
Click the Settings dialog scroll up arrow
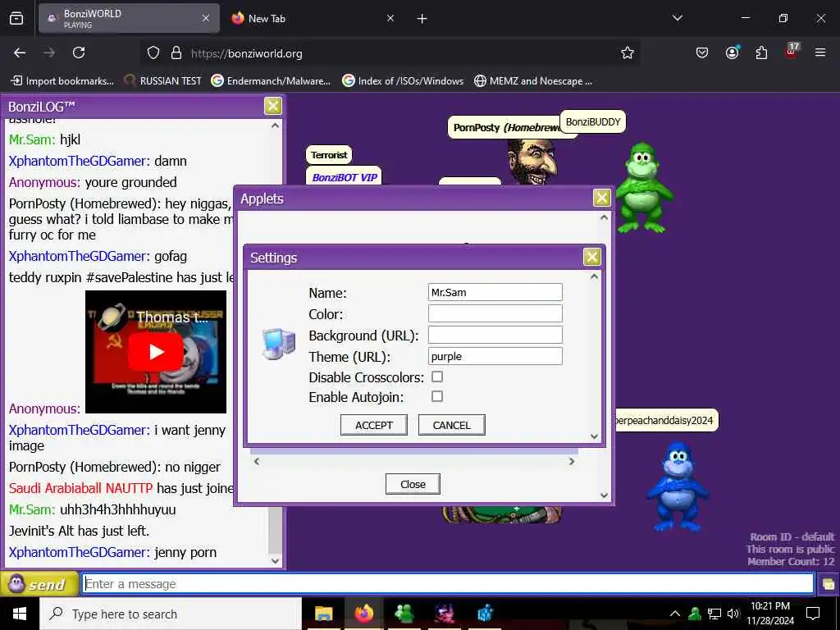point(594,276)
